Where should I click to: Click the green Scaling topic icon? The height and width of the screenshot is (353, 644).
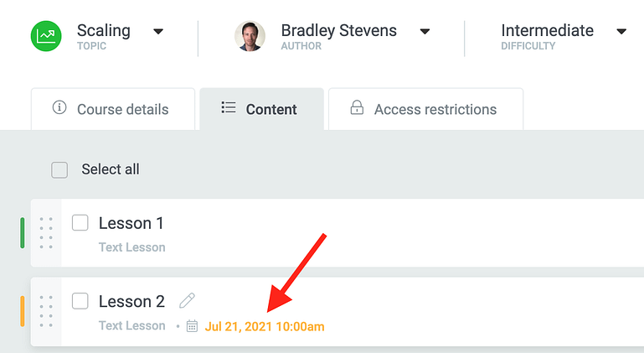pos(46,36)
